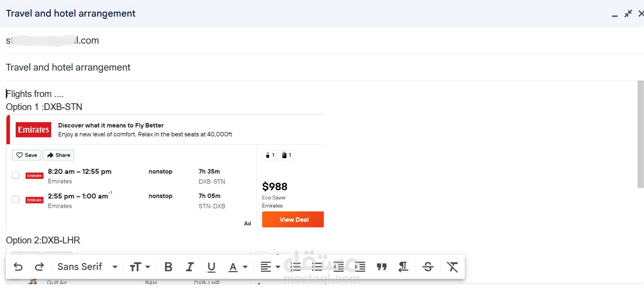Screen dimensions: 644x291
Task: Decrease the indent level
Action: tap(339, 267)
